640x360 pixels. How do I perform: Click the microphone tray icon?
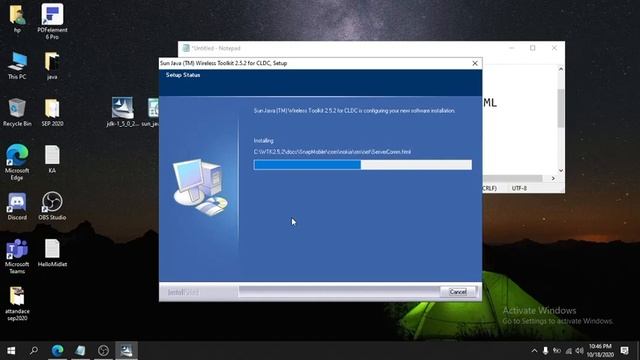point(545,351)
